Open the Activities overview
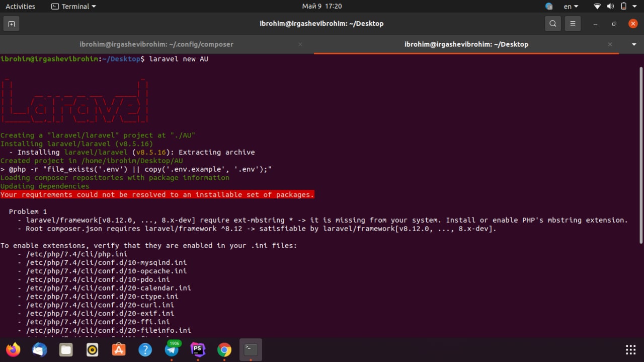This screenshot has width=644, height=362. click(20, 7)
